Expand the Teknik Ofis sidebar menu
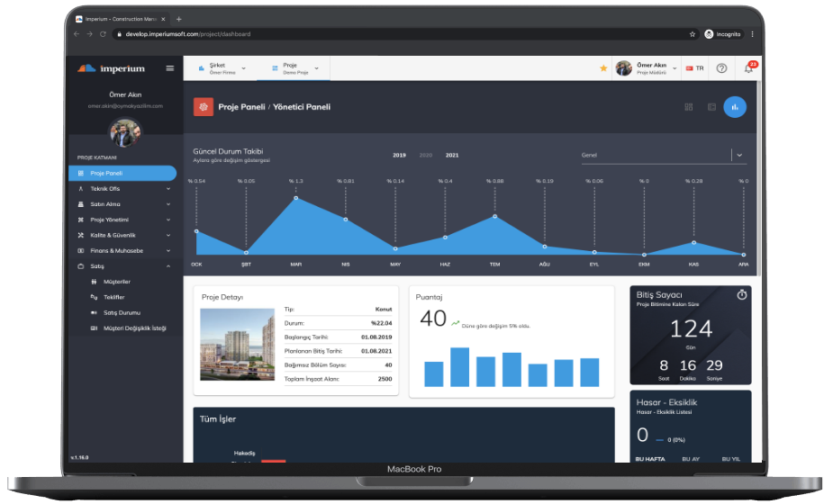The height and width of the screenshot is (504, 833). click(122, 189)
